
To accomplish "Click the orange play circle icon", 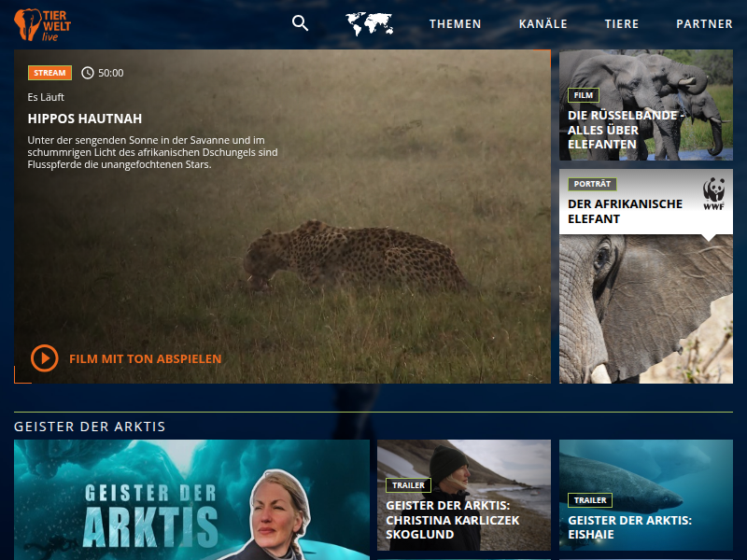I will pyautogui.click(x=44, y=358).
